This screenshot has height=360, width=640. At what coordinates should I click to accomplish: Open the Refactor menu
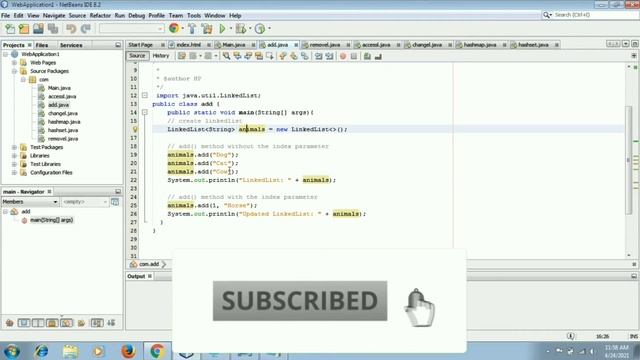point(100,16)
